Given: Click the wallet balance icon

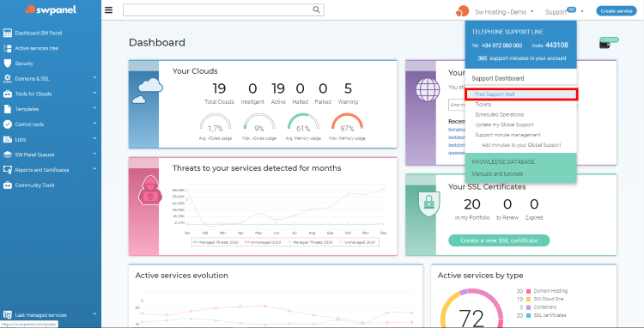Looking at the screenshot, I should coord(605,45).
